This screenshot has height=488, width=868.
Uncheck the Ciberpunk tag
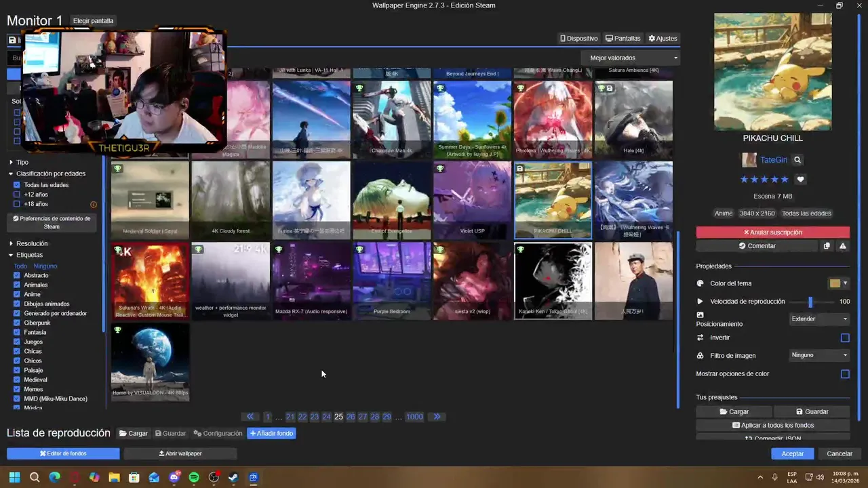17,323
